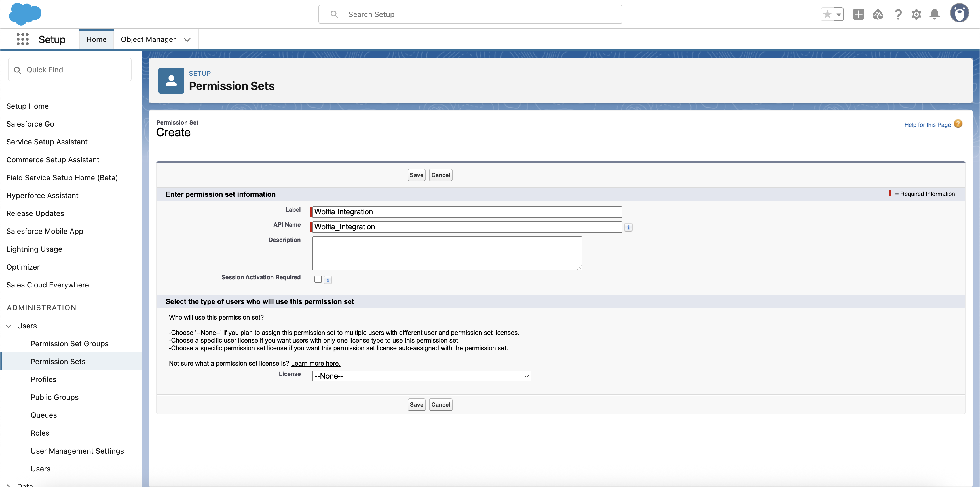Open the Notifications bell

tap(934, 14)
